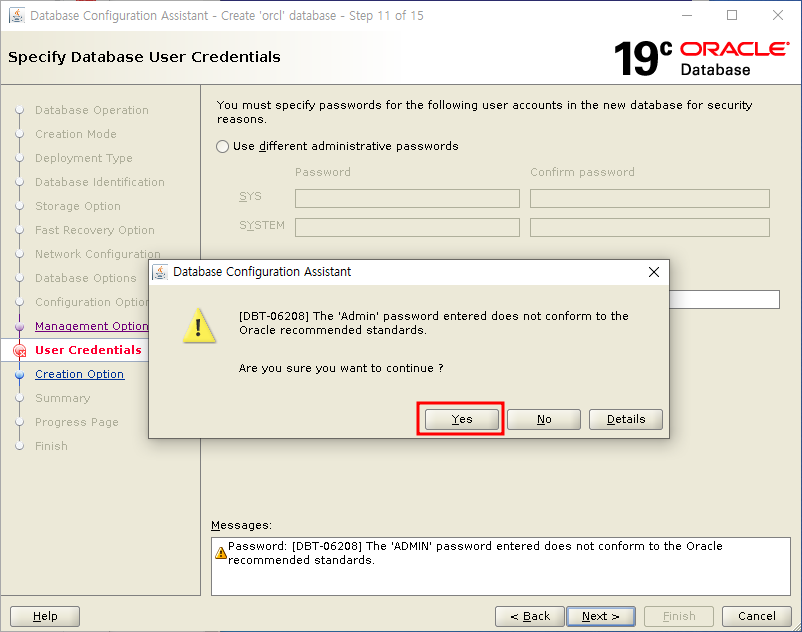
Task: Focus the SYS password field
Action: [407, 198]
